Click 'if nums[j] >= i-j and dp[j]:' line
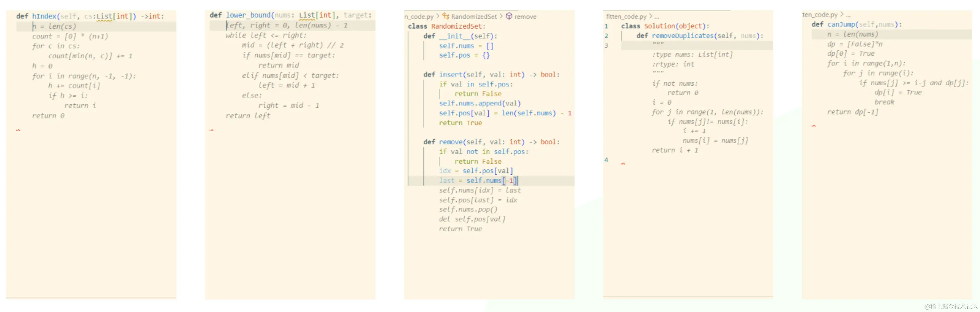The width and height of the screenshot is (980, 312). pyautogui.click(x=913, y=83)
